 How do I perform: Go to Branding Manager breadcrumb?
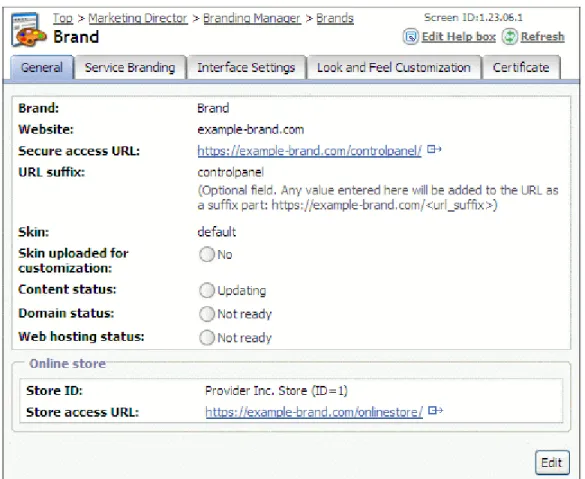tap(252, 18)
